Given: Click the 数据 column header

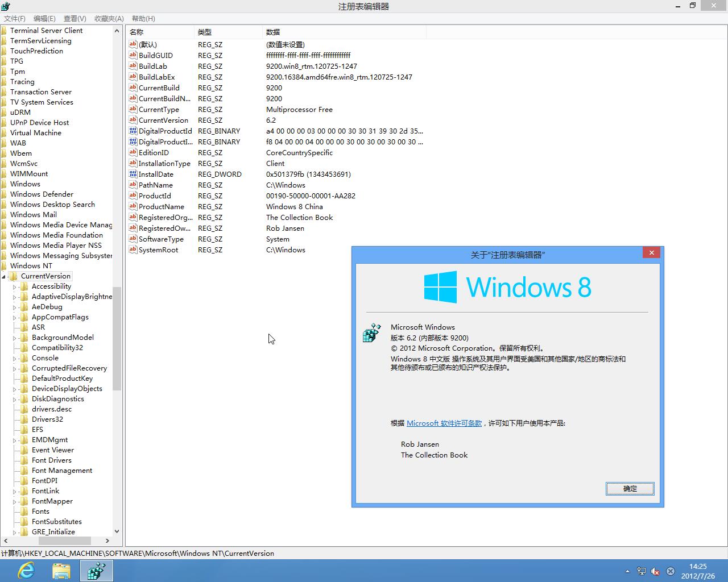Looking at the screenshot, I should click(344, 32).
